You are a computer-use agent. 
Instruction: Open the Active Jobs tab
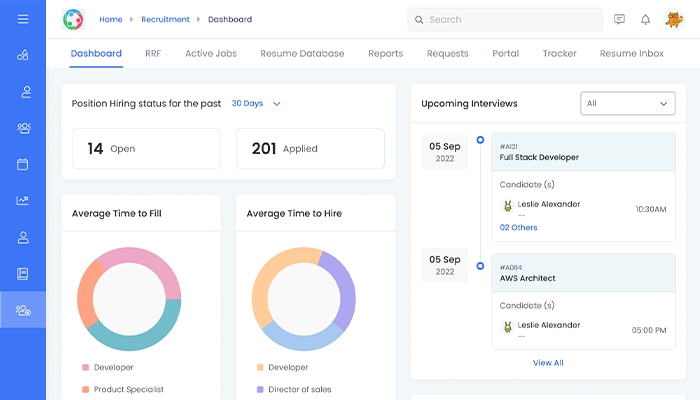point(211,54)
